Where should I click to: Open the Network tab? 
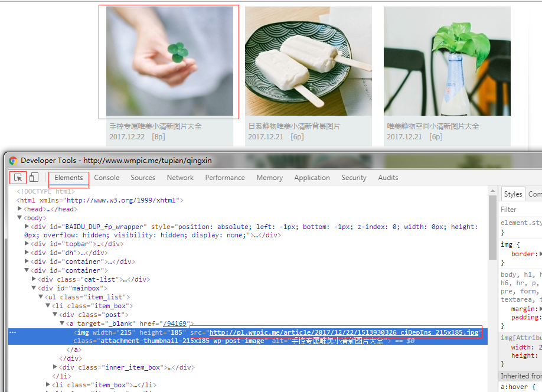click(x=180, y=178)
